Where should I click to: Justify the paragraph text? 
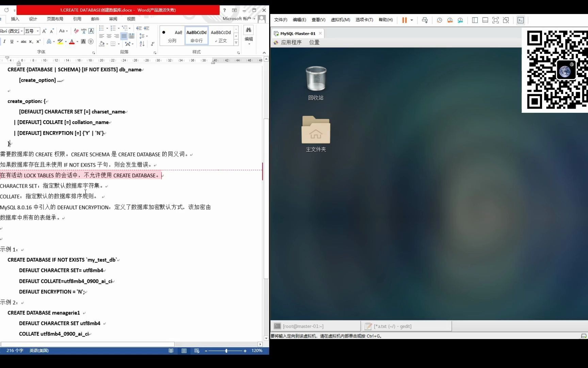point(124,36)
